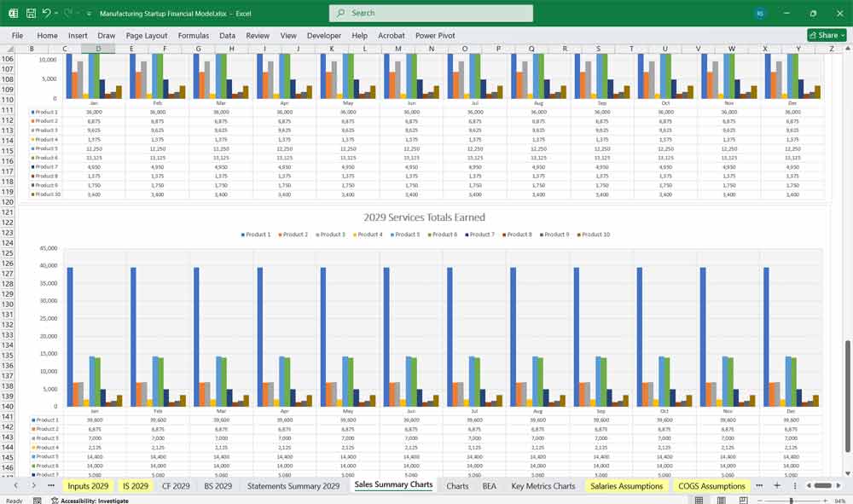853x504 pixels.
Task: Click the horizontal scrollbar right arrow
Action: click(x=838, y=485)
